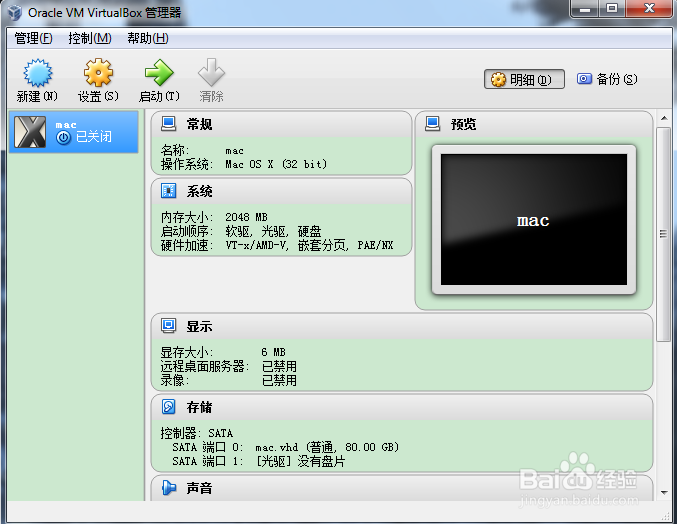677x524 pixels.
Task: Close the VirtualBox manager window
Action: pos(649,9)
